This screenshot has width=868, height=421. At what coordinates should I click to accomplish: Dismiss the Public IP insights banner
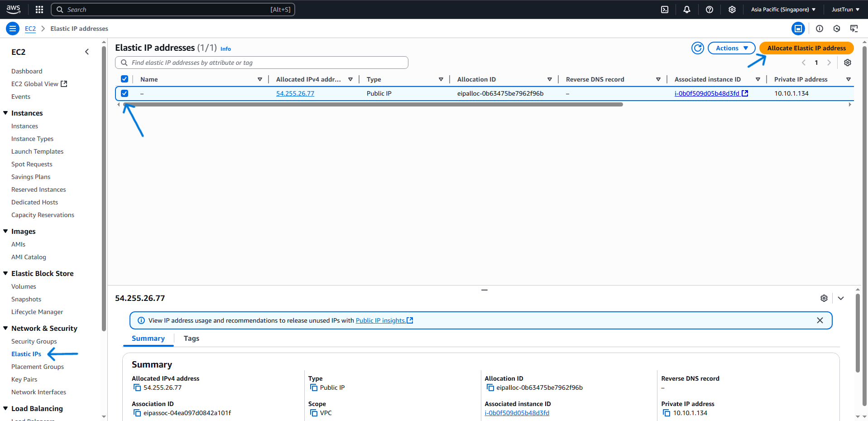click(820, 320)
